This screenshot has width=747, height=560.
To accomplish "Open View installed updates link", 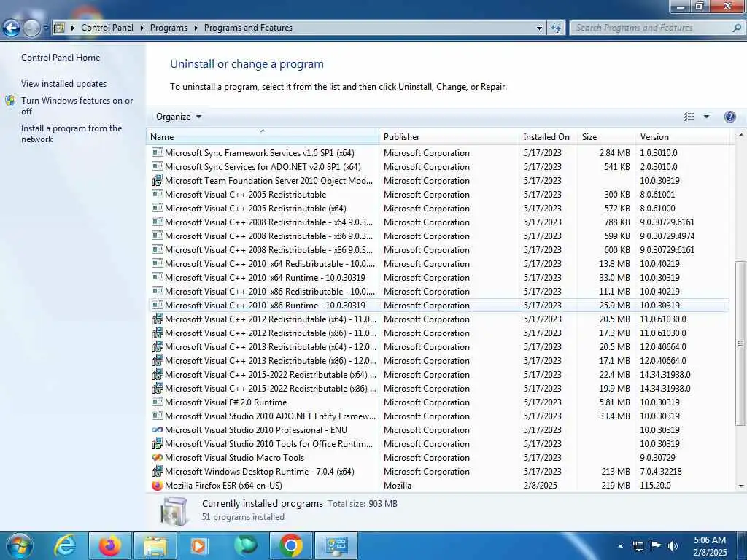I will [64, 84].
